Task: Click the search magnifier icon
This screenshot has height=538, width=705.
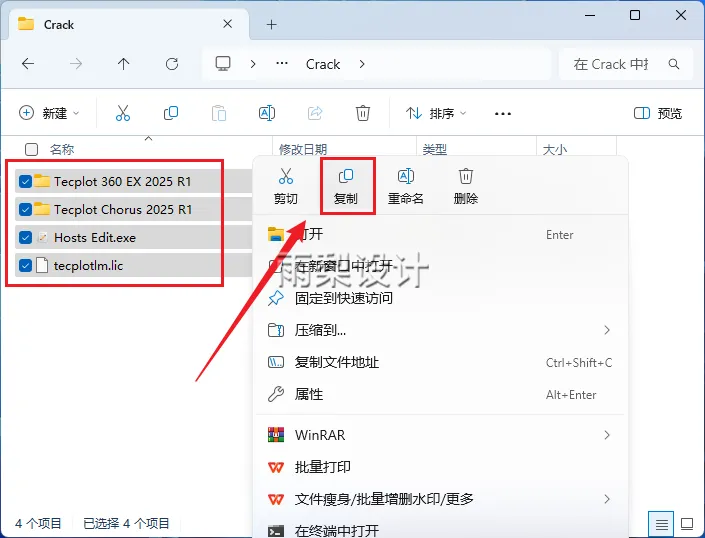Action: 674,64
